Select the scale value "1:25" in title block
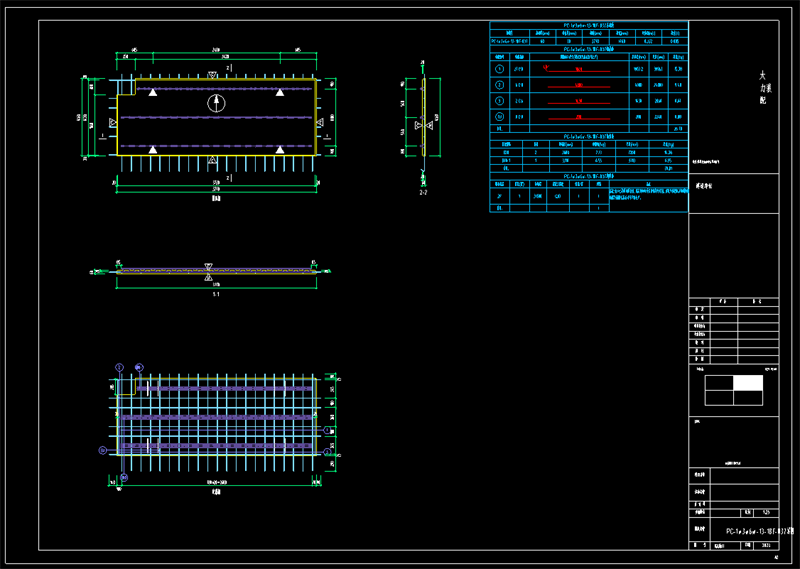This screenshot has width=800, height=569. (x=766, y=512)
